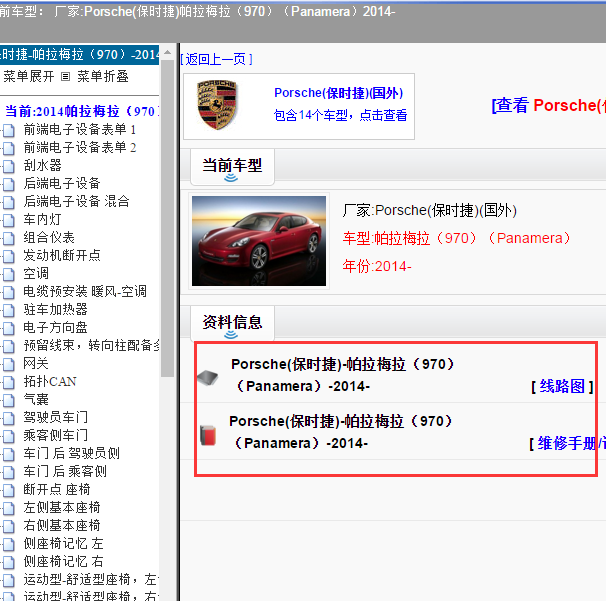Open 预留线束，转向柱配备 tree item
The width and height of the screenshot is (606, 601).
tap(91, 346)
